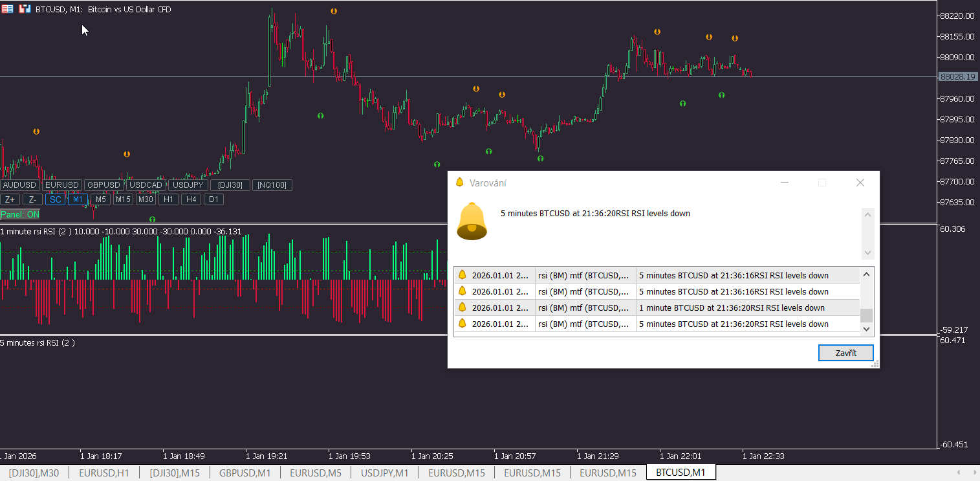Open the [DJI30],M15 chart tab
Viewport: 980px width, 481px height.
point(175,473)
